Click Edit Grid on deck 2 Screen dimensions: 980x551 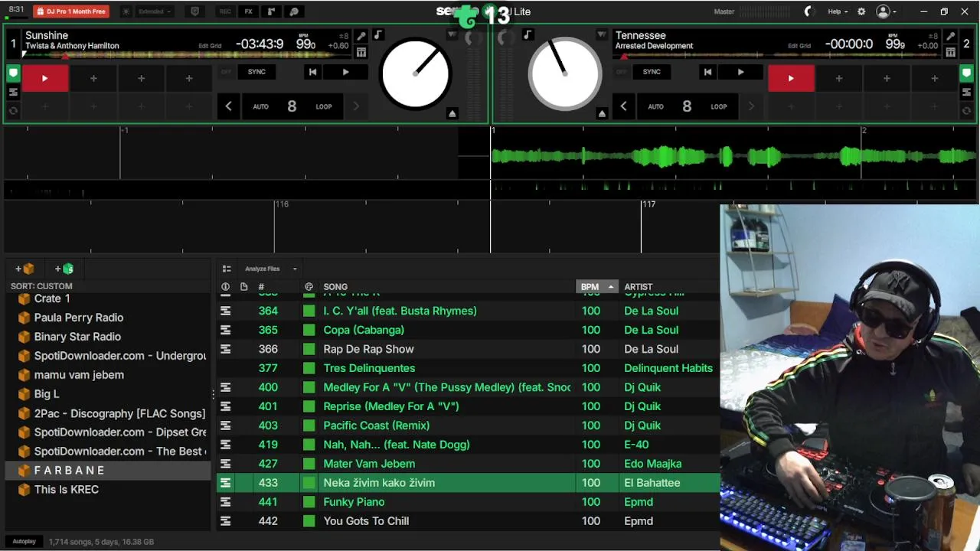pos(799,46)
